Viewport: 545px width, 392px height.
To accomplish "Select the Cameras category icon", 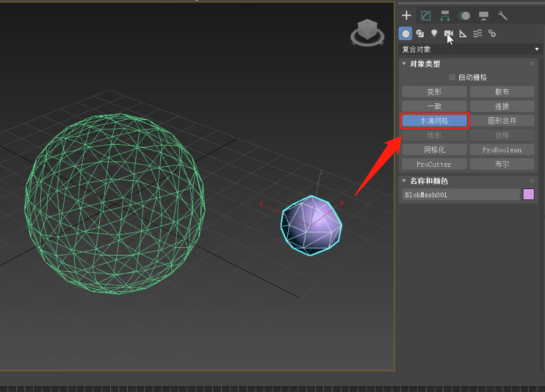I will click(x=448, y=34).
